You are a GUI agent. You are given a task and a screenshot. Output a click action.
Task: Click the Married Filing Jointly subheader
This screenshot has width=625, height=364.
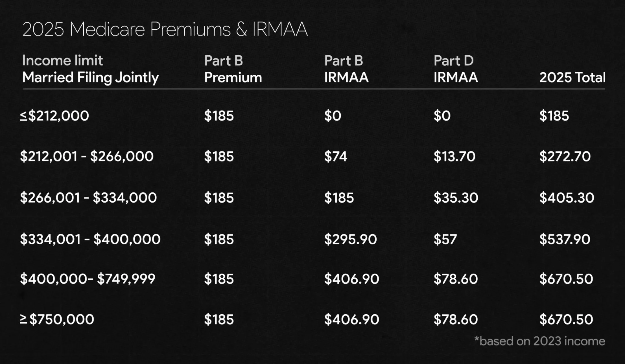(x=90, y=78)
